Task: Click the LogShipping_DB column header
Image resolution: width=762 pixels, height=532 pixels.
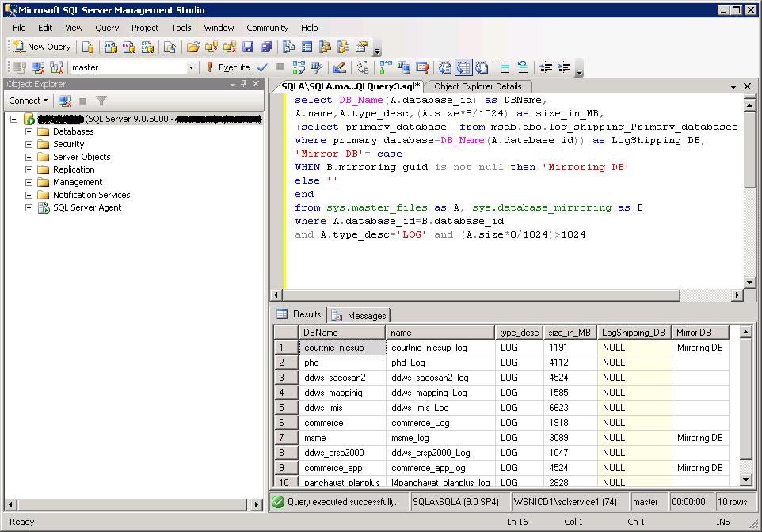Action: click(x=634, y=332)
